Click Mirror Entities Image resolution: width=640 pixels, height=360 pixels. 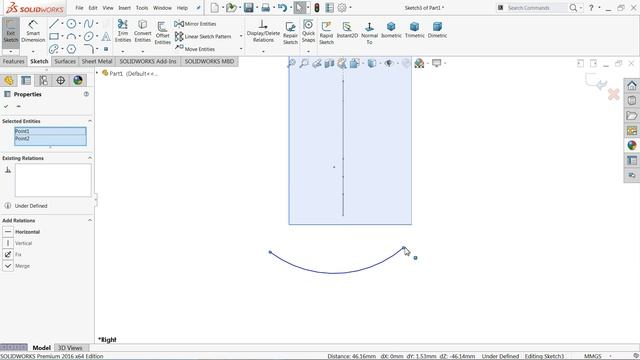[195, 24]
